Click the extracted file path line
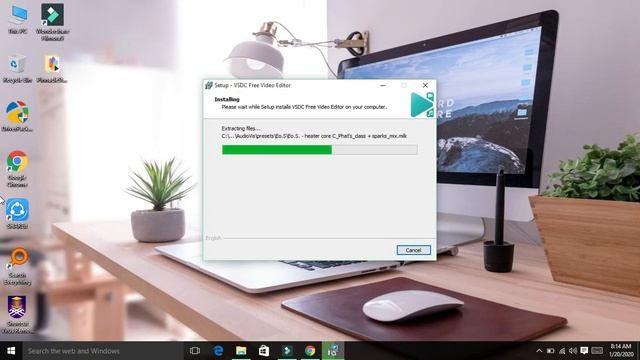Screen dimensions: 640x360 point(314,136)
